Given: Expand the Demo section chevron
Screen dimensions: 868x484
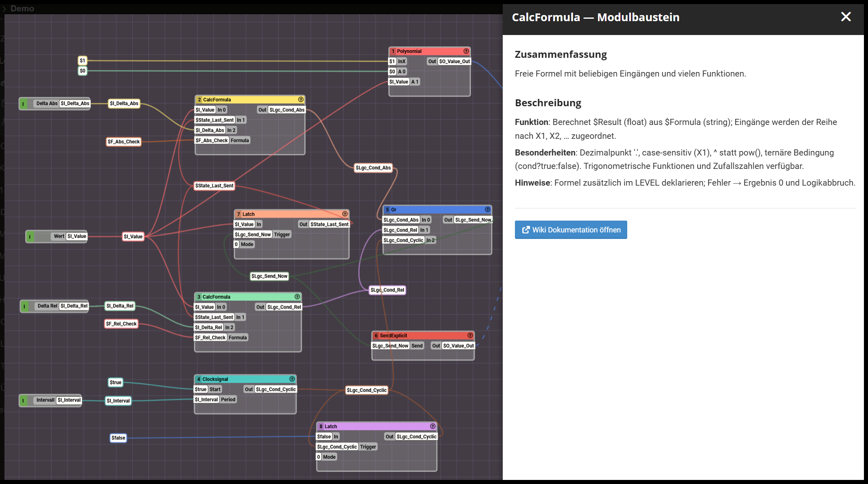Looking at the screenshot, I should click(4, 9).
